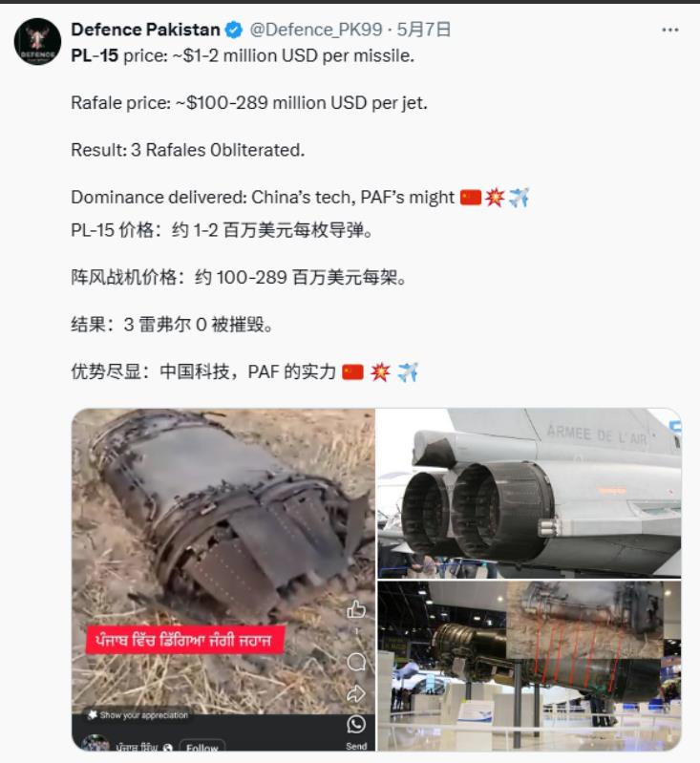Click the video uploader's small avatar
The width and height of the screenshot is (700, 763).
95,744
